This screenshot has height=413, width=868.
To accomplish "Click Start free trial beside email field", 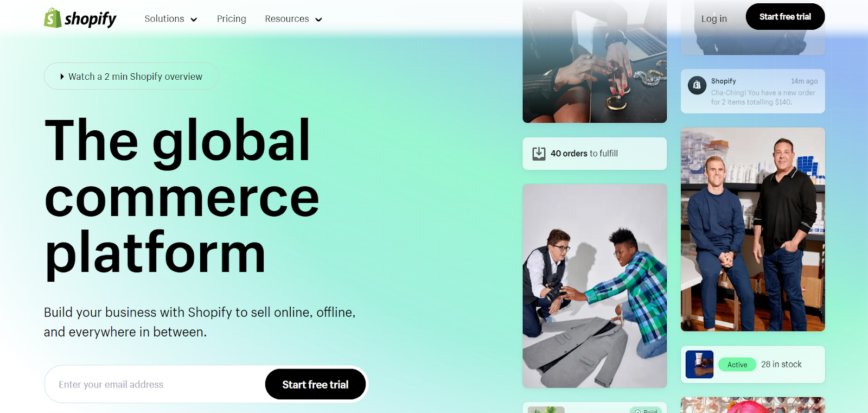I will 315,384.
